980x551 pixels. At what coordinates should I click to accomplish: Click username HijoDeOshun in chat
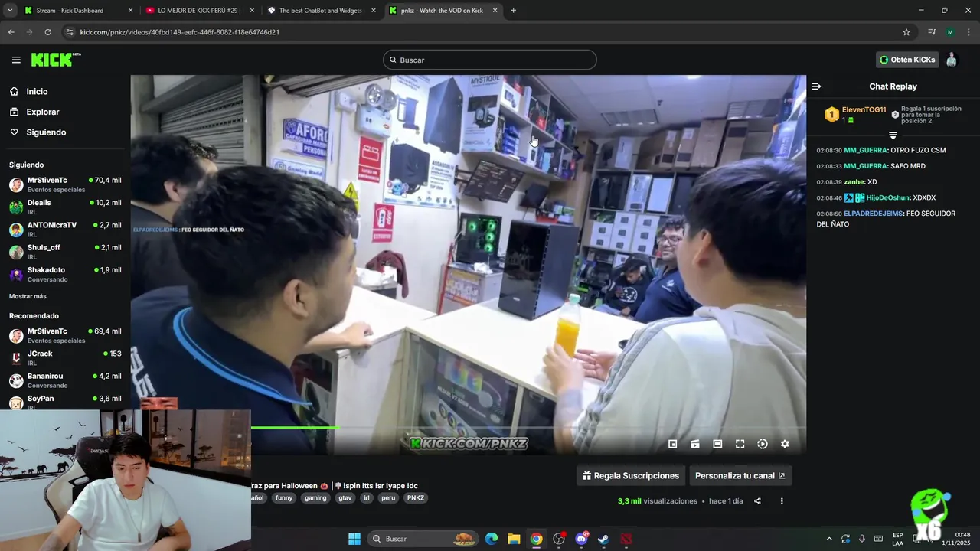click(888, 197)
